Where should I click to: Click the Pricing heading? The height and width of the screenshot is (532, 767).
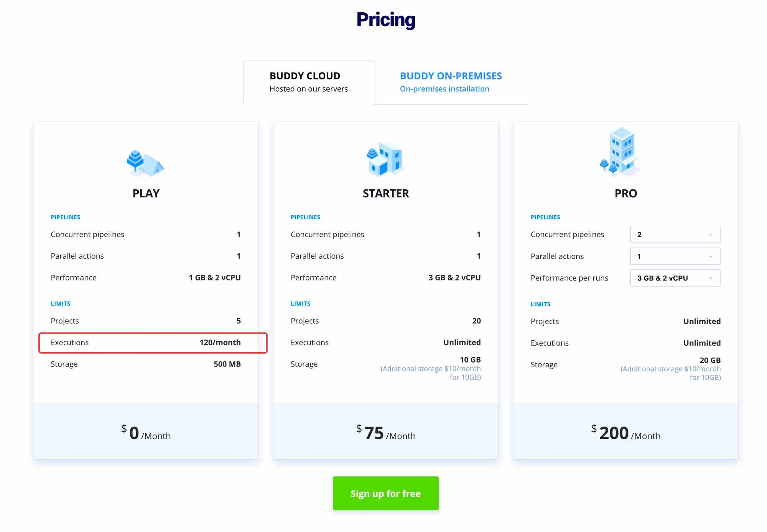point(385,20)
